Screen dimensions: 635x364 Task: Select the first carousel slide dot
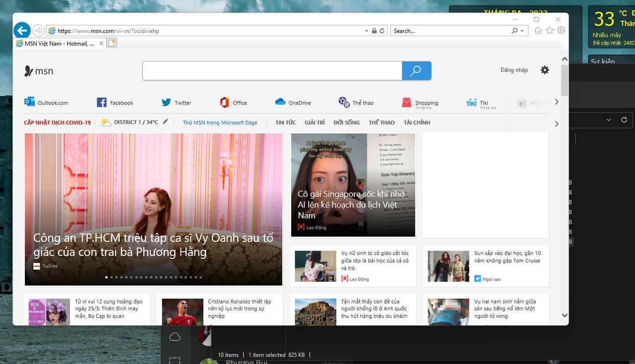coord(106,277)
